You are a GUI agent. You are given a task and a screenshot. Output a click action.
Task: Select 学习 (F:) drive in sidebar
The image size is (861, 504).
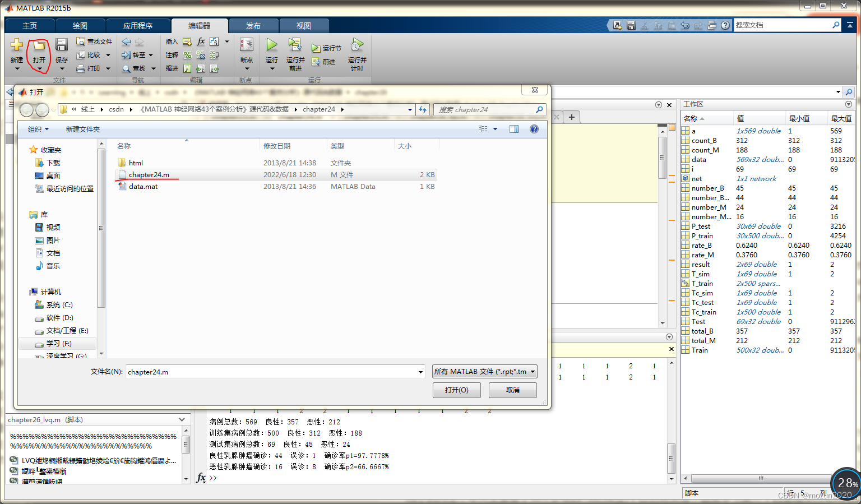tap(59, 344)
